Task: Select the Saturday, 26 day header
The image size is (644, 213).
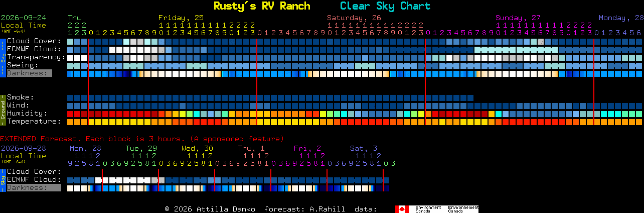Action: (x=354, y=18)
